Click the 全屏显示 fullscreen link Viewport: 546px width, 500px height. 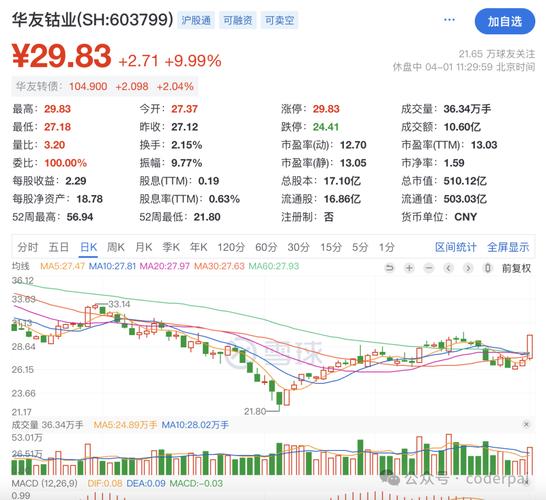(508, 247)
